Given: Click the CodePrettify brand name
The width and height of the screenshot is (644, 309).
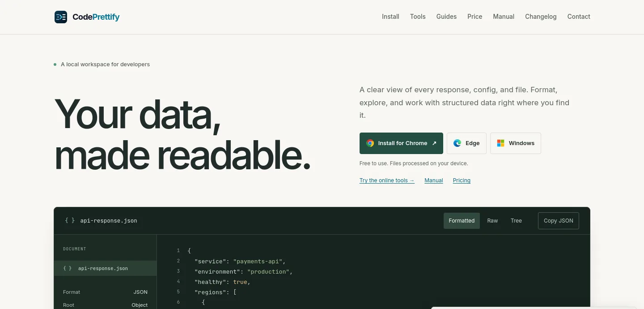Looking at the screenshot, I should (96, 17).
